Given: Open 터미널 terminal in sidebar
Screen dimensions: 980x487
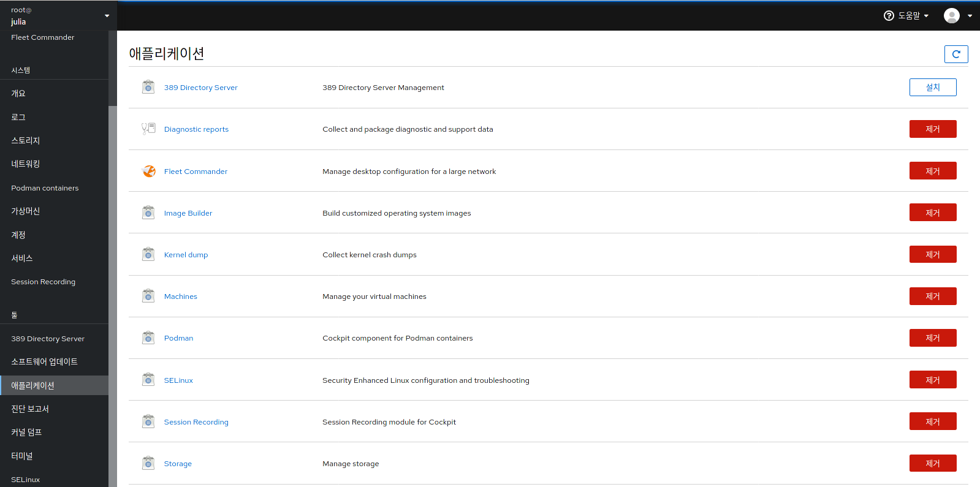Looking at the screenshot, I should 54,456.
